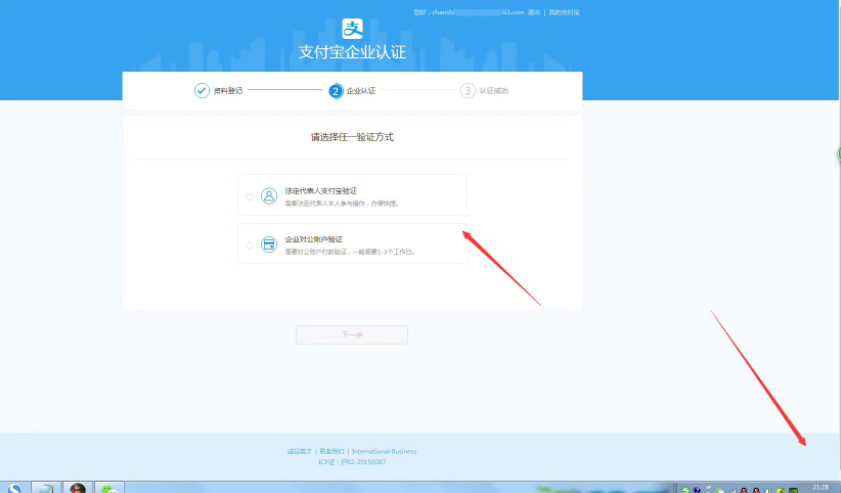
Task: Click the 支付宝企业认证 page title
Action: pyautogui.click(x=352, y=52)
